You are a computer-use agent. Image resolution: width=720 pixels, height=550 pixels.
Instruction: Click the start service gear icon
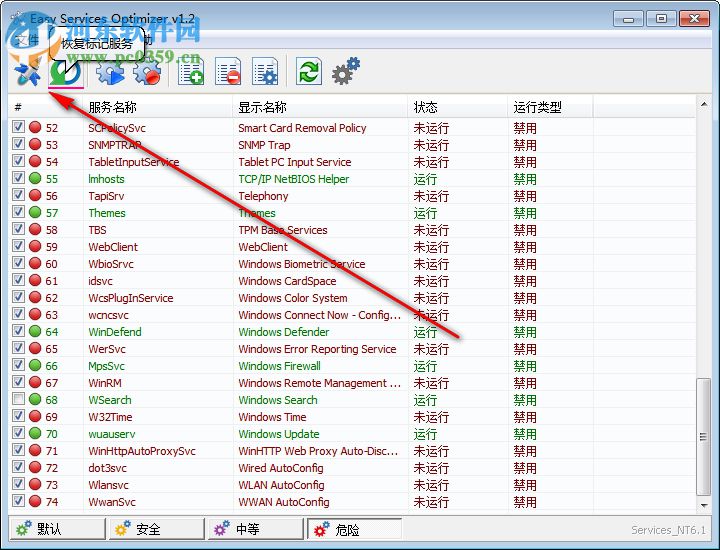click(x=110, y=72)
